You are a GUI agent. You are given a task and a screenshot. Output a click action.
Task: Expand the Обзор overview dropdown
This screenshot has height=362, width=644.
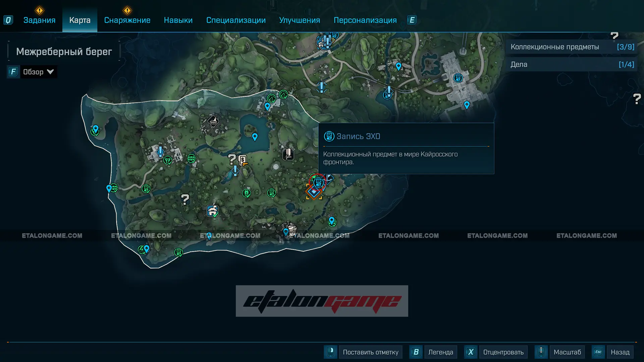click(38, 72)
